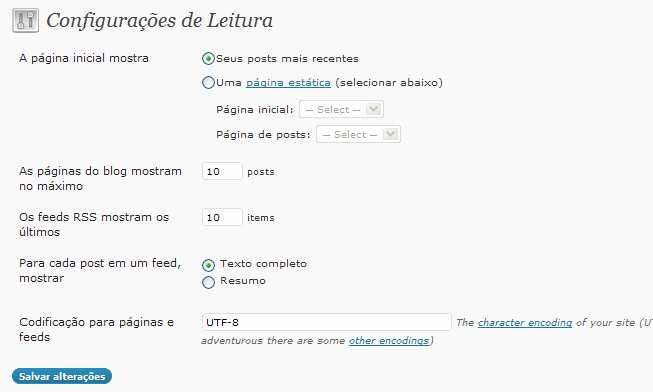Choose "Uma página estática" radio option
Viewport: 653px width, 392px height.
208,82
